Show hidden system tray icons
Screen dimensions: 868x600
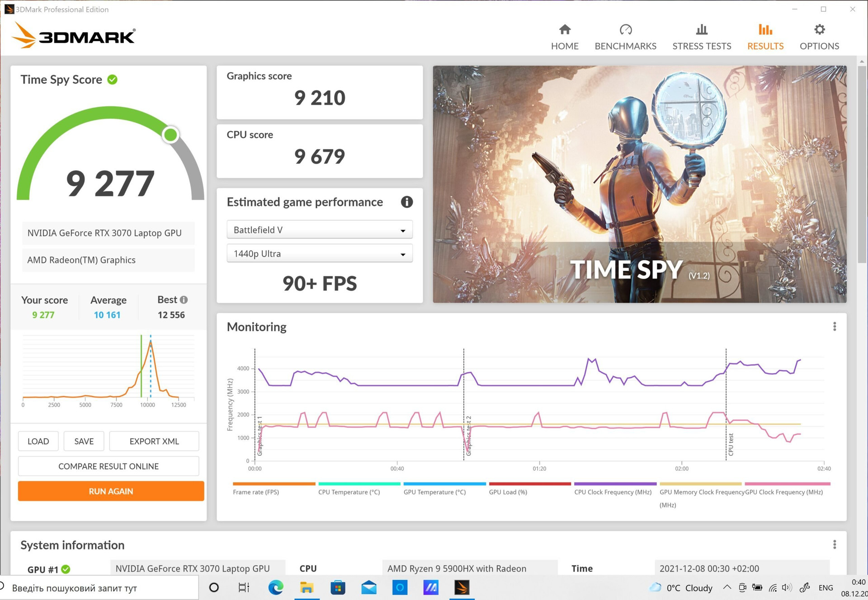tap(727, 587)
